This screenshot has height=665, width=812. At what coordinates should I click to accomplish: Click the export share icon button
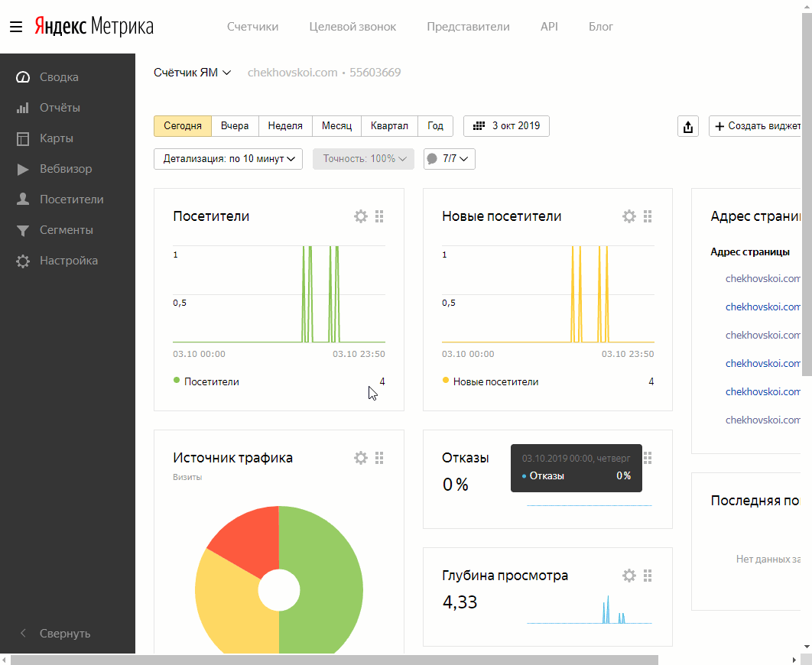(x=687, y=126)
